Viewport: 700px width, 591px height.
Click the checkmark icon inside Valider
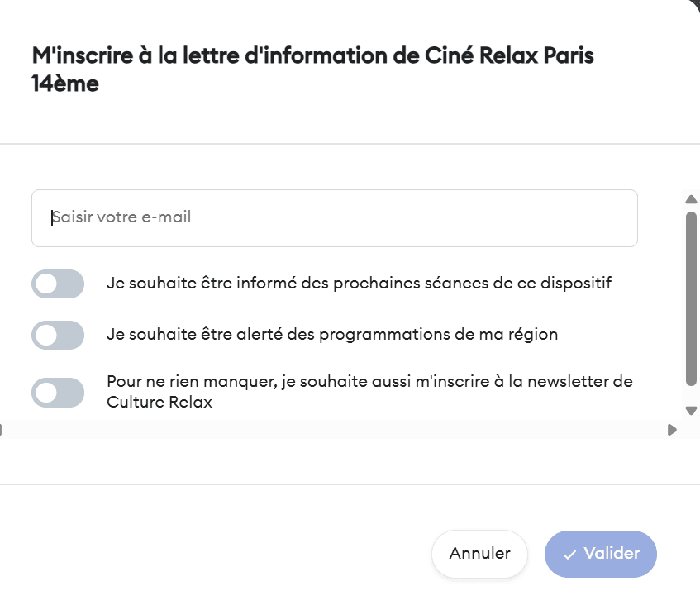tap(569, 555)
